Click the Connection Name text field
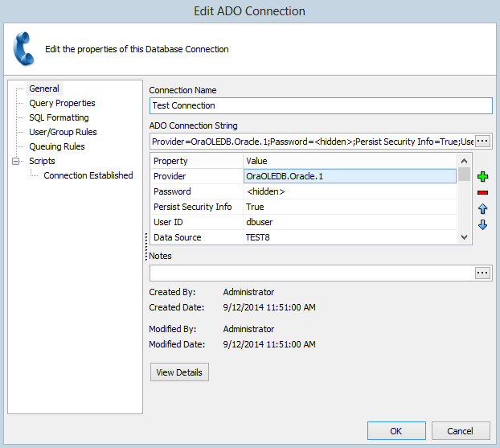The height and width of the screenshot is (448, 500). click(320, 105)
